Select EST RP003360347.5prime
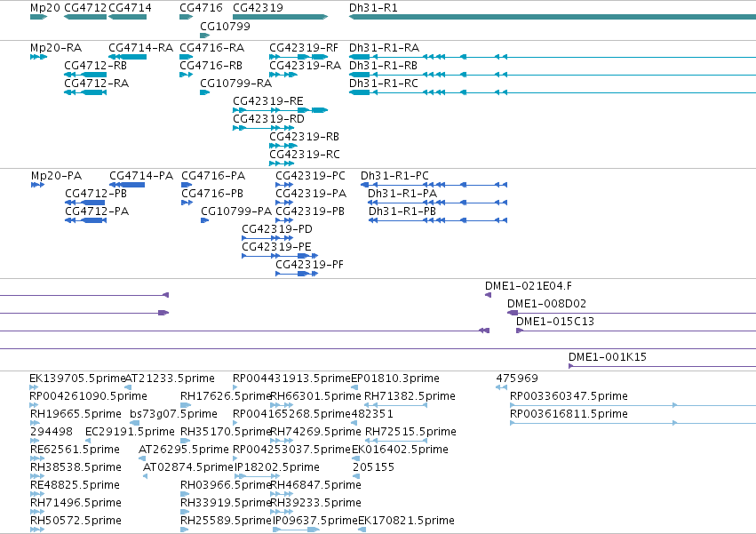This screenshot has width=756, height=534. 569,396
